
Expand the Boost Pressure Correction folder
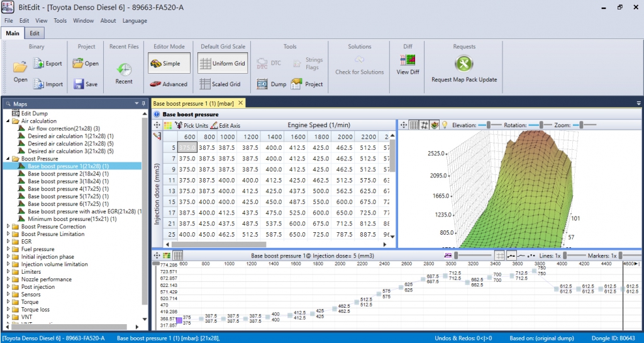[8, 227]
